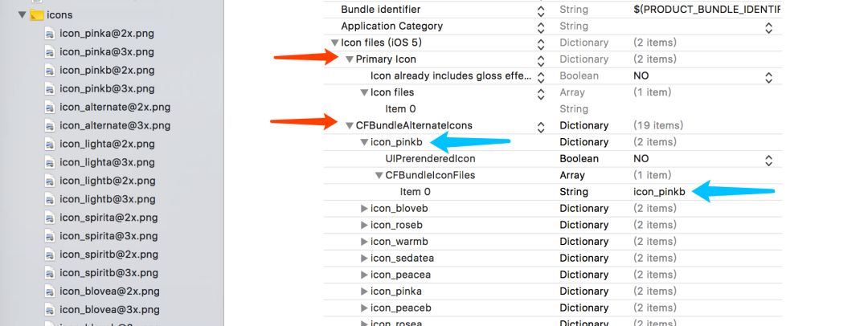
Task: Select the icon_peacea dictionary row
Action: click(553, 275)
